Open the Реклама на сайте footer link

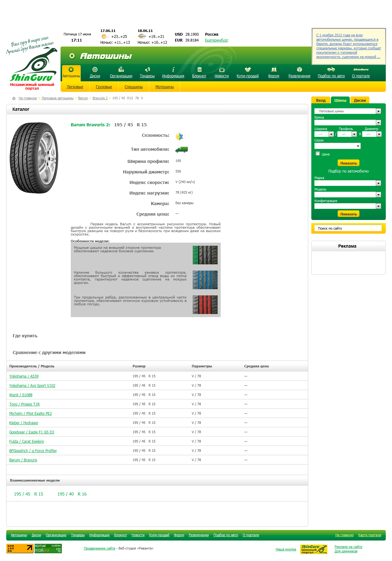(348, 547)
